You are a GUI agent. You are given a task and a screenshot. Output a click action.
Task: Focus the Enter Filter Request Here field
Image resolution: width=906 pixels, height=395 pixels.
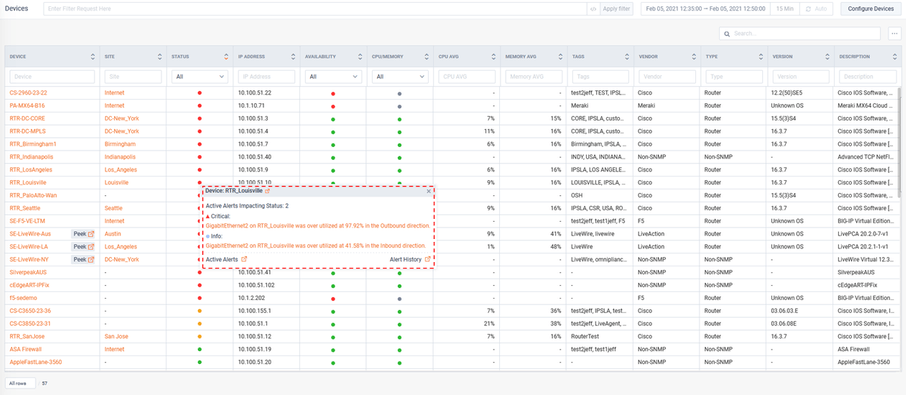point(315,9)
